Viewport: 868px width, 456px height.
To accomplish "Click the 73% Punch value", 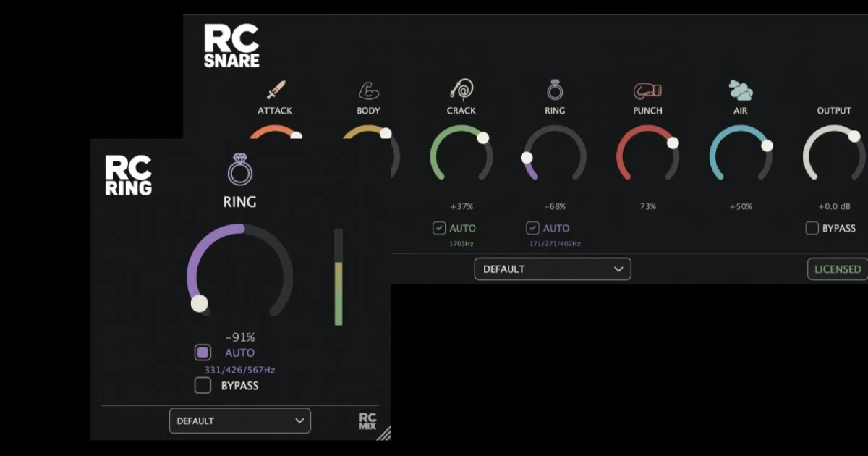I will point(647,206).
